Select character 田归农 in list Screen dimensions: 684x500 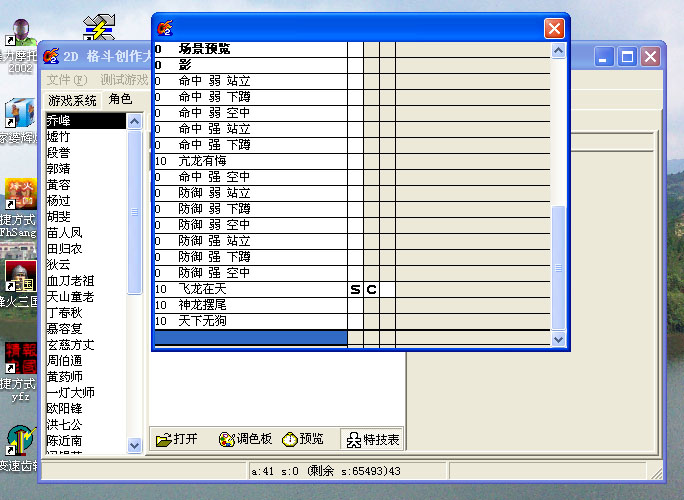(86, 249)
